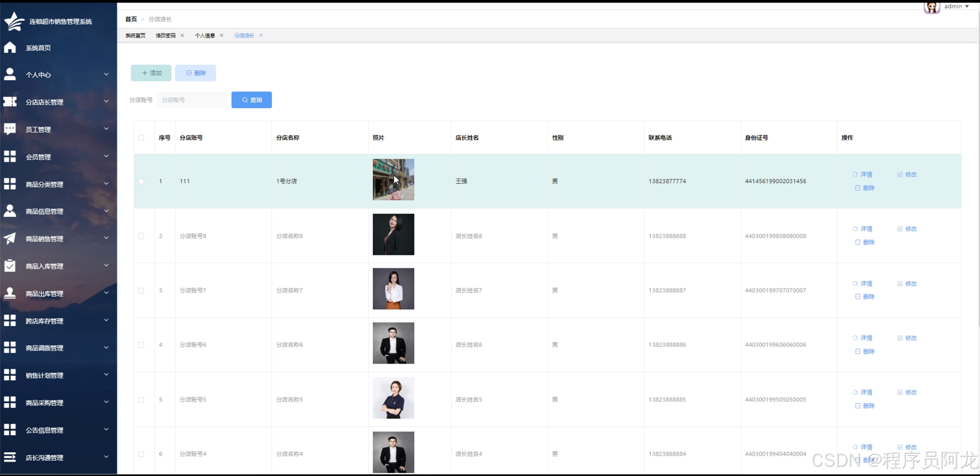Image resolution: width=980 pixels, height=476 pixels.
Task: Click the paper plane icon for 商品销售管理
Action: [x=10, y=238]
